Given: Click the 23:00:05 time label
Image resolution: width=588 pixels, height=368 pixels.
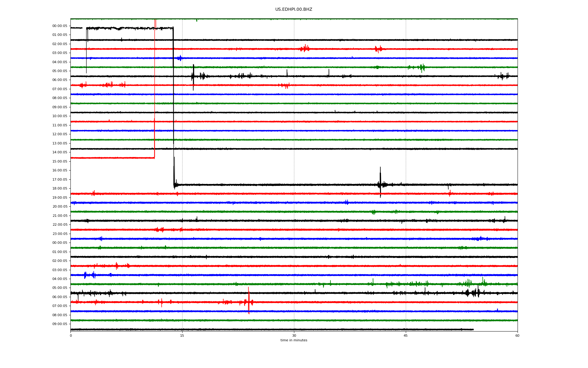Looking at the screenshot, I should 60,234.
